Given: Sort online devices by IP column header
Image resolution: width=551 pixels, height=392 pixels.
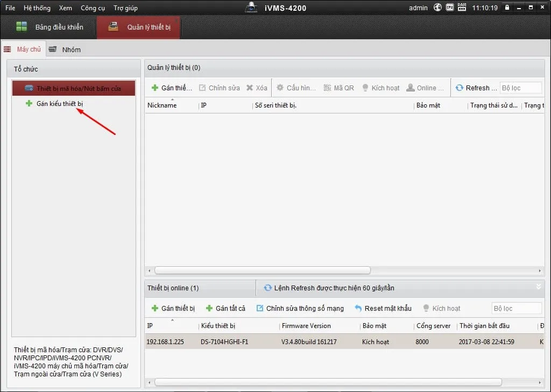Looking at the screenshot, I should pyautogui.click(x=150, y=326).
